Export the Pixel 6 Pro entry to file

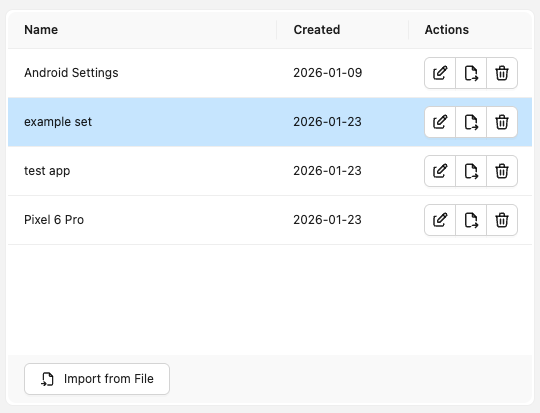(471, 220)
